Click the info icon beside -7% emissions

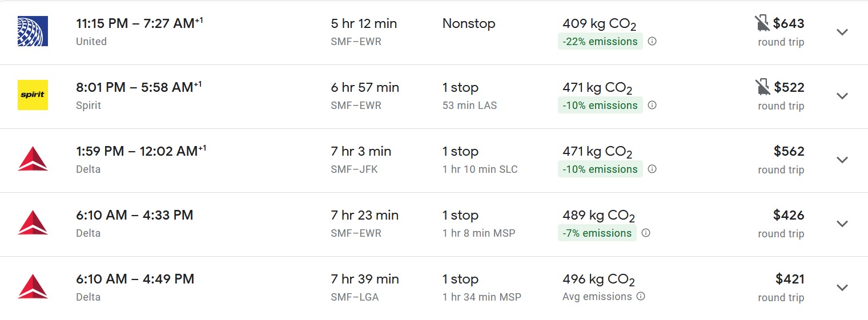pyautogui.click(x=646, y=233)
